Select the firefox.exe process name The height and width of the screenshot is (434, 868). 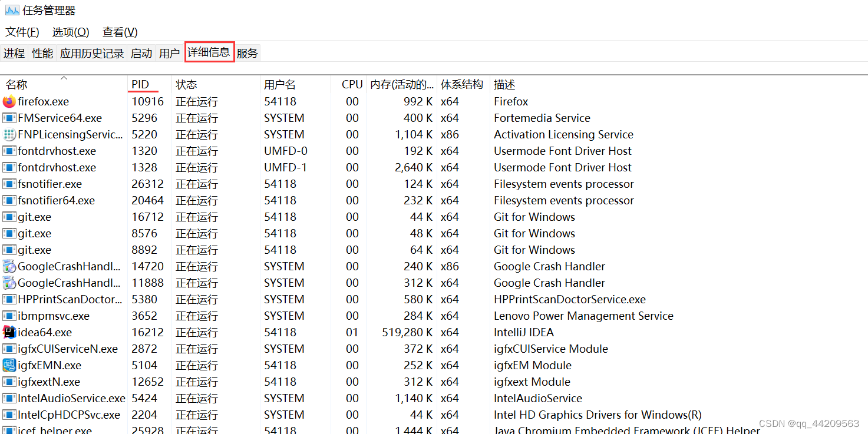pos(44,101)
